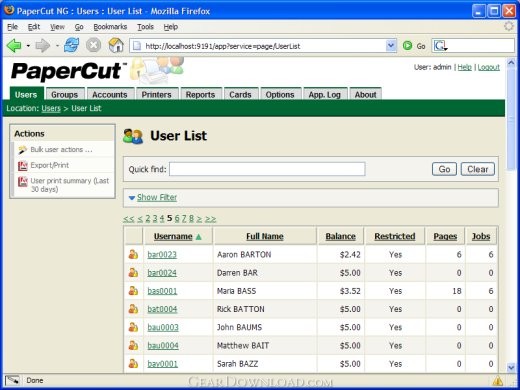Screen dimensions: 520x390
Task: Click the Reload page icon
Action: point(72,45)
